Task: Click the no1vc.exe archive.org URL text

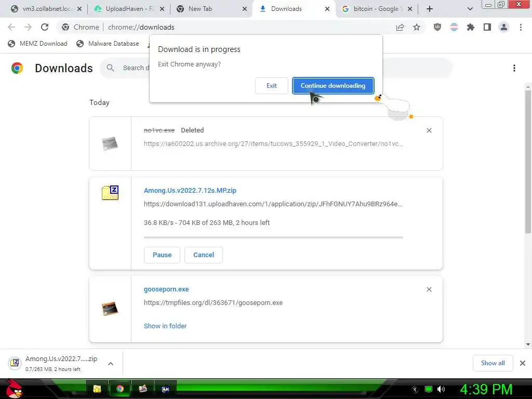Action: click(x=273, y=143)
